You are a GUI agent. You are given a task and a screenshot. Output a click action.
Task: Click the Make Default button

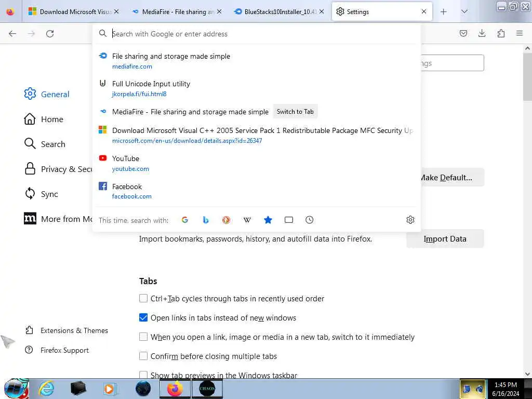click(453, 178)
